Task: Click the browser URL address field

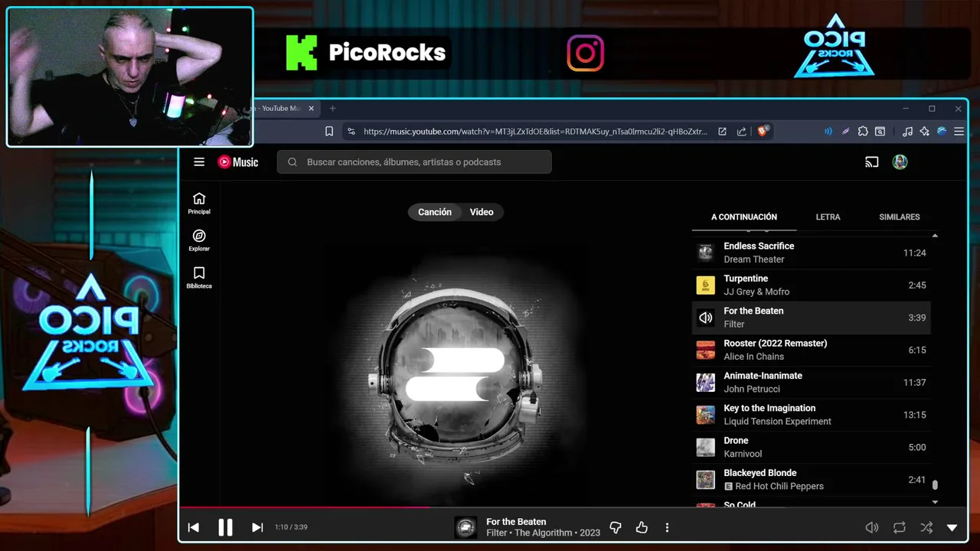Action: click(x=535, y=132)
